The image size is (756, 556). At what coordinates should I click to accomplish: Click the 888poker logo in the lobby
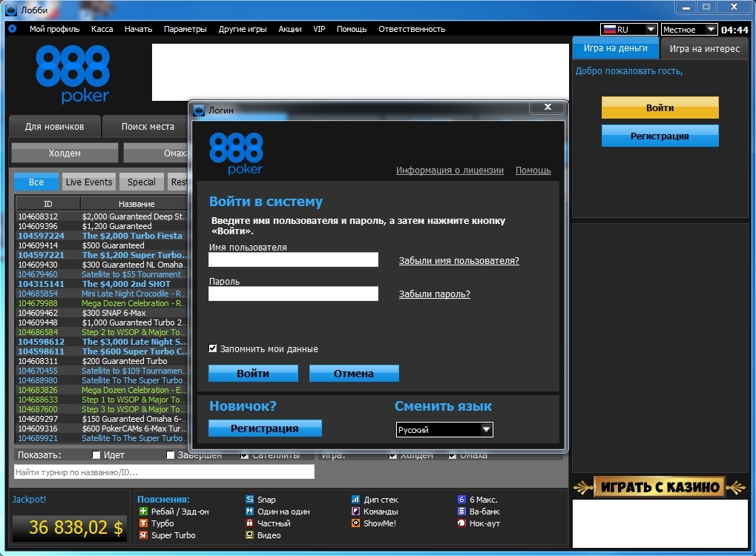(x=73, y=74)
